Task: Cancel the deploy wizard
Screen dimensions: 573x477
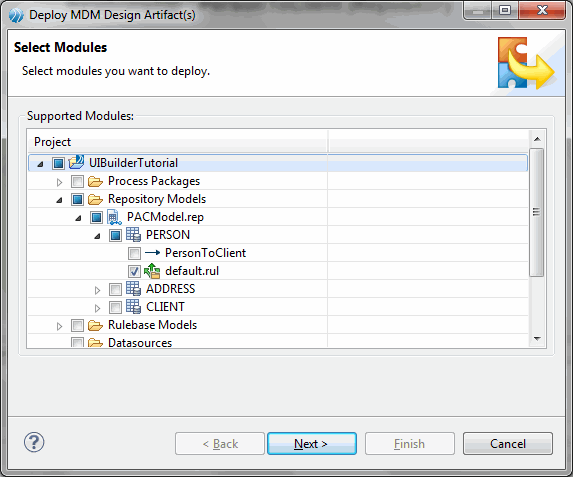Action: pos(508,443)
